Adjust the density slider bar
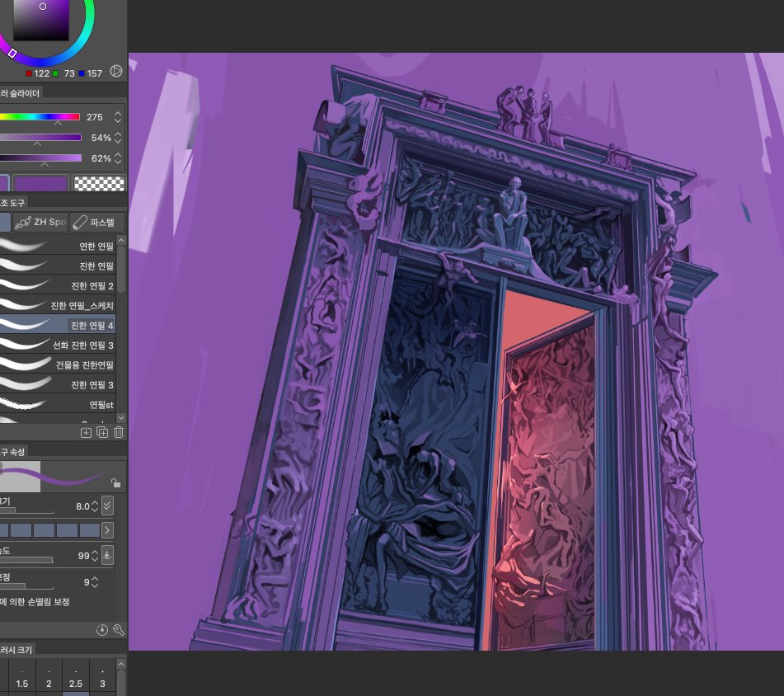The height and width of the screenshot is (696, 784). tap(26, 560)
